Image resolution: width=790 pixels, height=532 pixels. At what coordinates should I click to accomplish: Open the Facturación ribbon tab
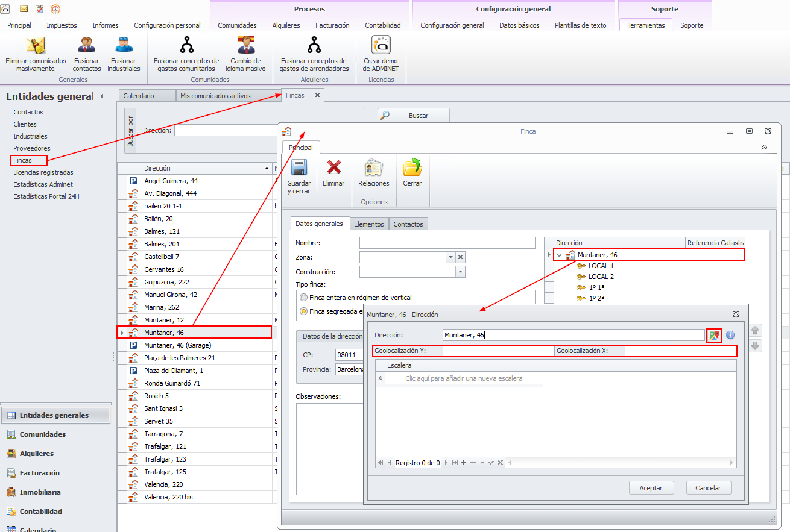pos(332,25)
